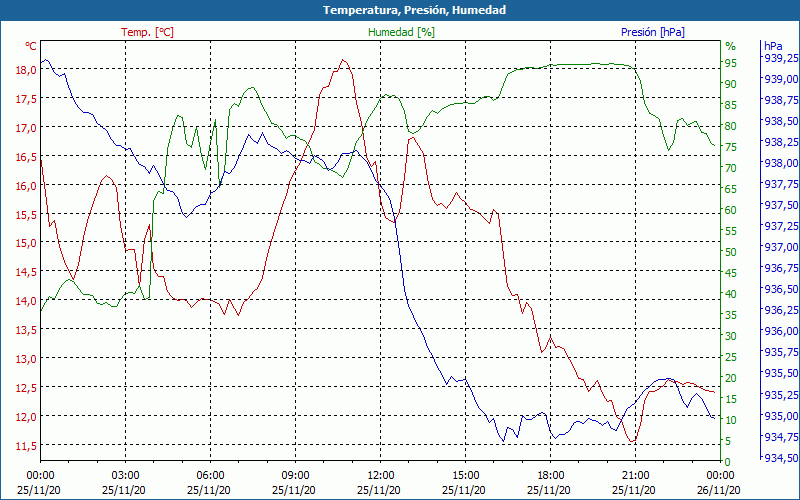Image resolution: width=800 pixels, height=500 pixels.
Task: Click the '35' humidity axis tick
Action: 731,315
